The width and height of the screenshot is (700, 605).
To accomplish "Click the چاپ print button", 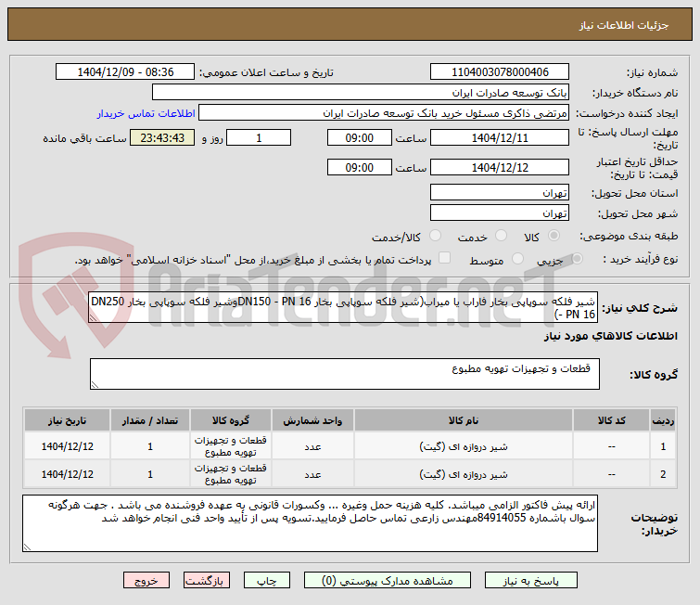I will click(x=266, y=581).
